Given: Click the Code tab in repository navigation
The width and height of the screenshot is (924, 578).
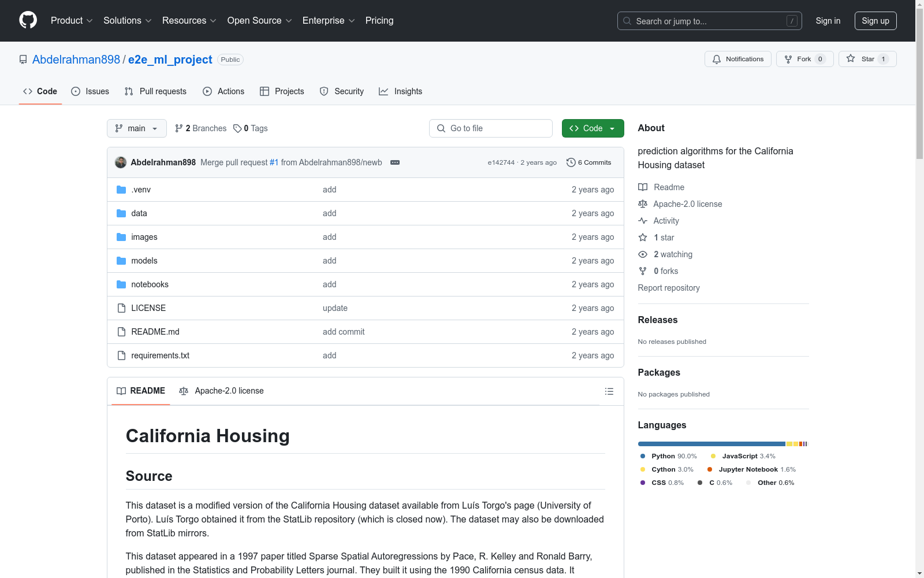Looking at the screenshot, I should click(40, 91).
